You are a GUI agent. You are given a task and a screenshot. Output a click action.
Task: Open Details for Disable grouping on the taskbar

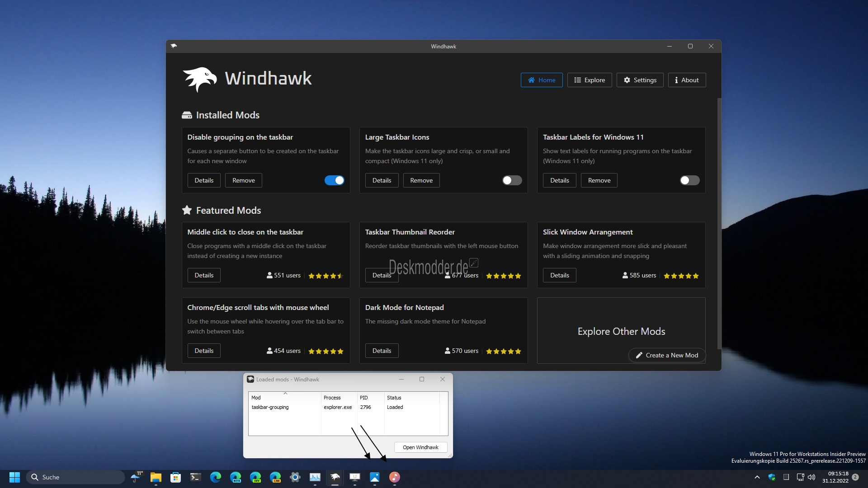click(204, 180)
